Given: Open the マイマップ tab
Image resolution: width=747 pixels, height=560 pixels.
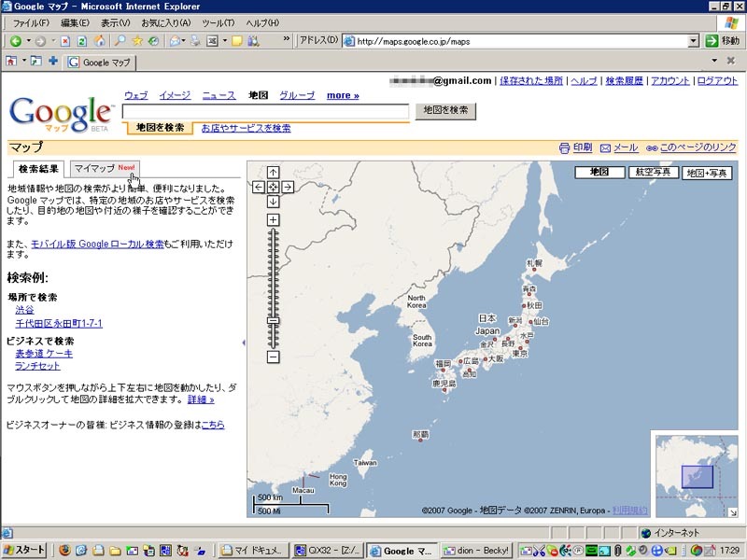Looking at the screenshot, I should click(x=104, y=169).
